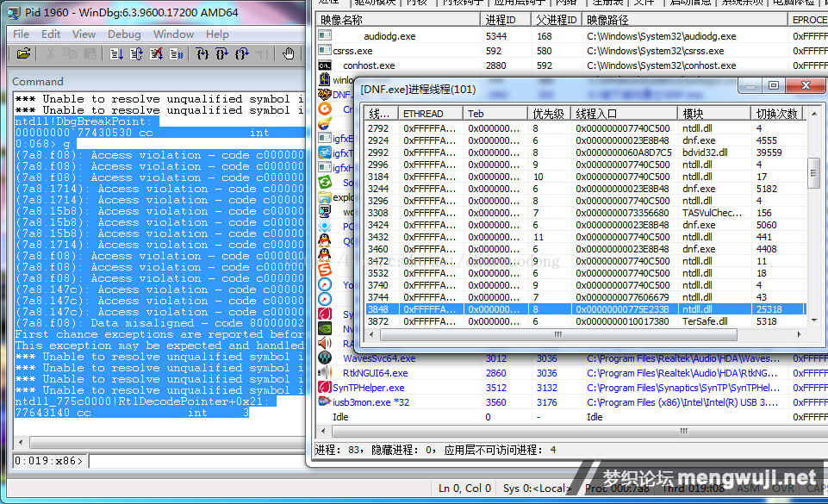The height and width of the screenshot is (504, 828).
Task: Open the View menu in WinDbg
Action: coord(84,34)
